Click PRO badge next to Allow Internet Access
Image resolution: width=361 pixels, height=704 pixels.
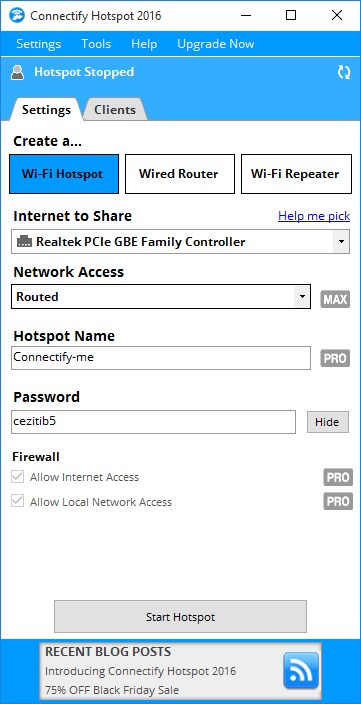coord(338,477)
